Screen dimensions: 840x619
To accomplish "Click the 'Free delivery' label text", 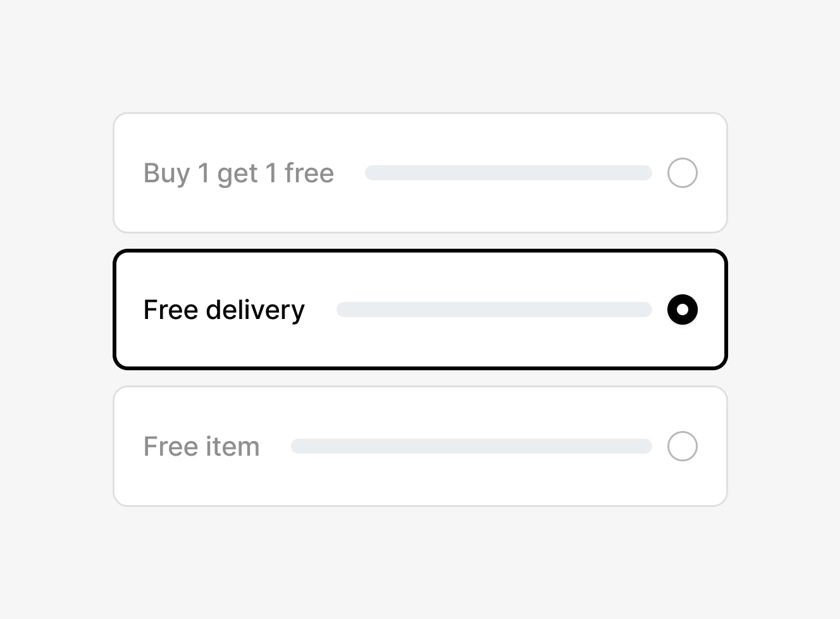I will pos(224,309).
